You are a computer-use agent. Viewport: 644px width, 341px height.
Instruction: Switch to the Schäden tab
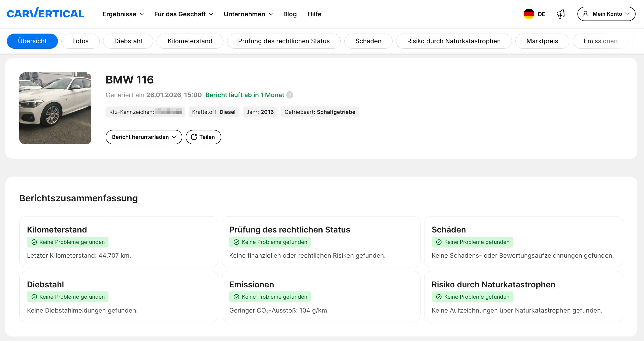click(x=368, y=41)
